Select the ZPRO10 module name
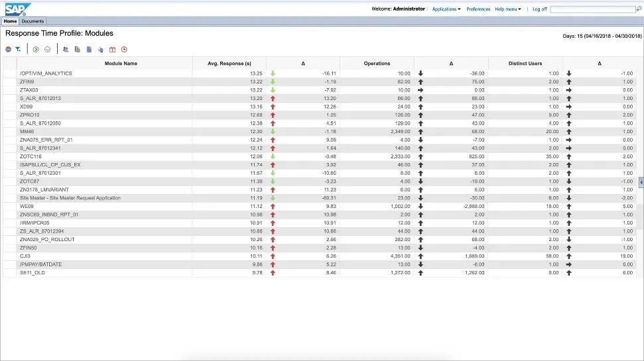The height and width of the screenshot is (361, 644). (x=30, y=115)
